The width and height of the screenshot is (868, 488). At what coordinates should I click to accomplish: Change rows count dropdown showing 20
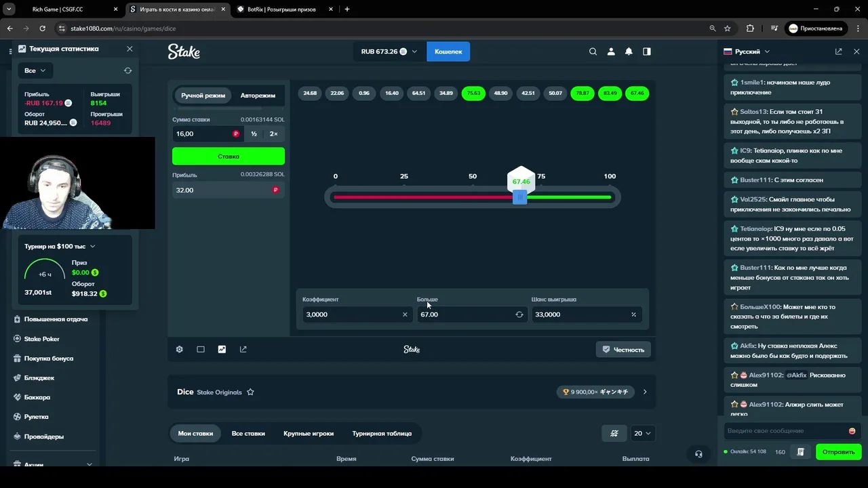642,433
